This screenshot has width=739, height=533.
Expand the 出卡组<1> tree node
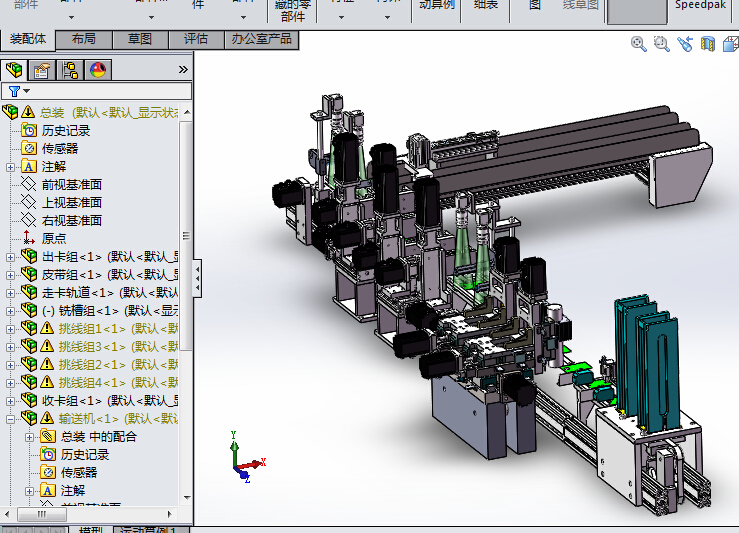pyautogui.click(x=11, y=257)
